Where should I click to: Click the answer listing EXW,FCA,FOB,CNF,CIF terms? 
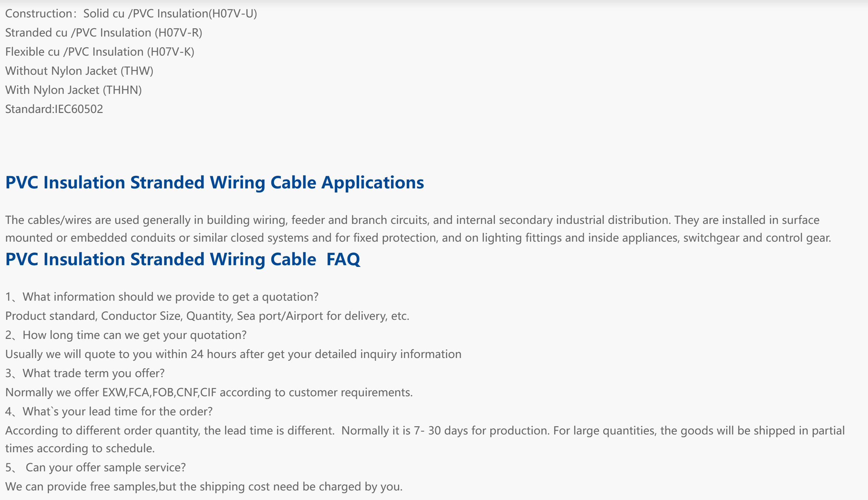point(209,392)
